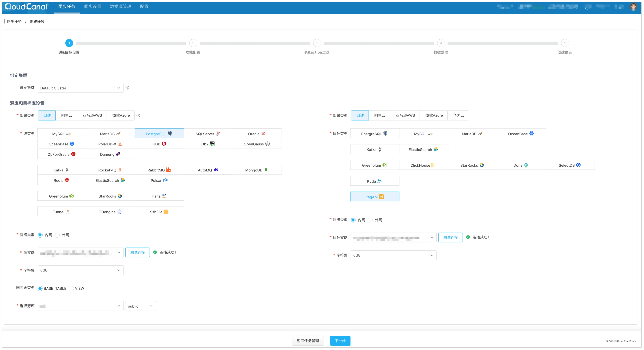
Task: Select Redis source type tile
Action: coord(62,180)
